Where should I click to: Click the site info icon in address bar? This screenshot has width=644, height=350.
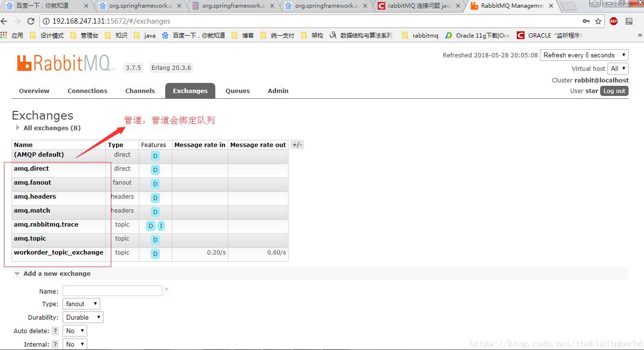click(x=46, y=21)
